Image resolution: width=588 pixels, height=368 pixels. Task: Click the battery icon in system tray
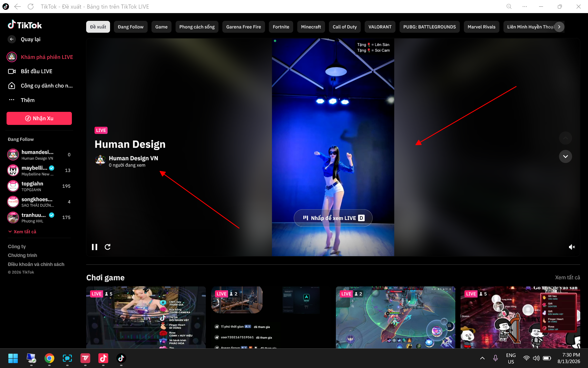(547, 358)
